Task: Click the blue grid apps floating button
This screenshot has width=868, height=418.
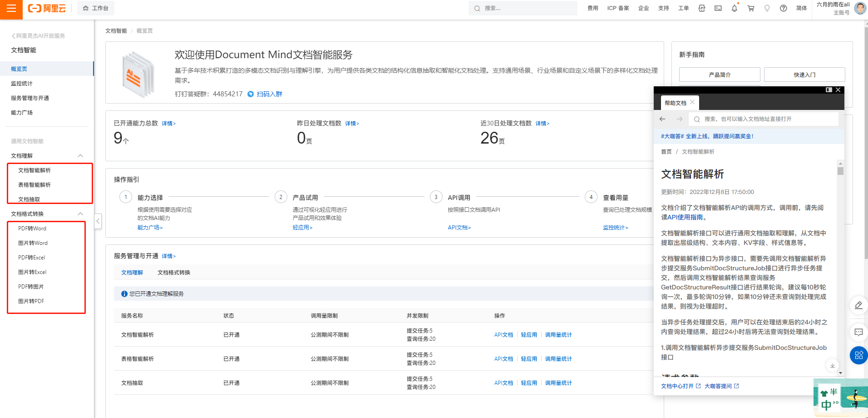Action: pos(858,355)
